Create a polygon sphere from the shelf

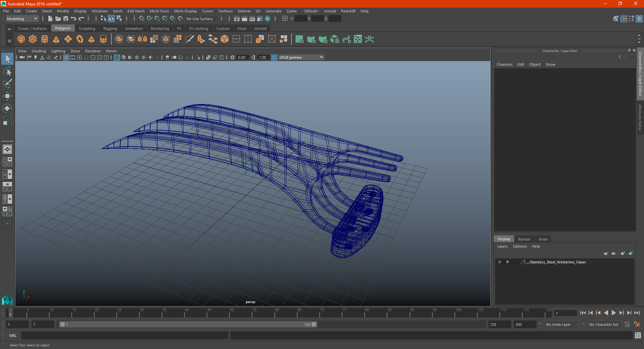pos(21,39)
